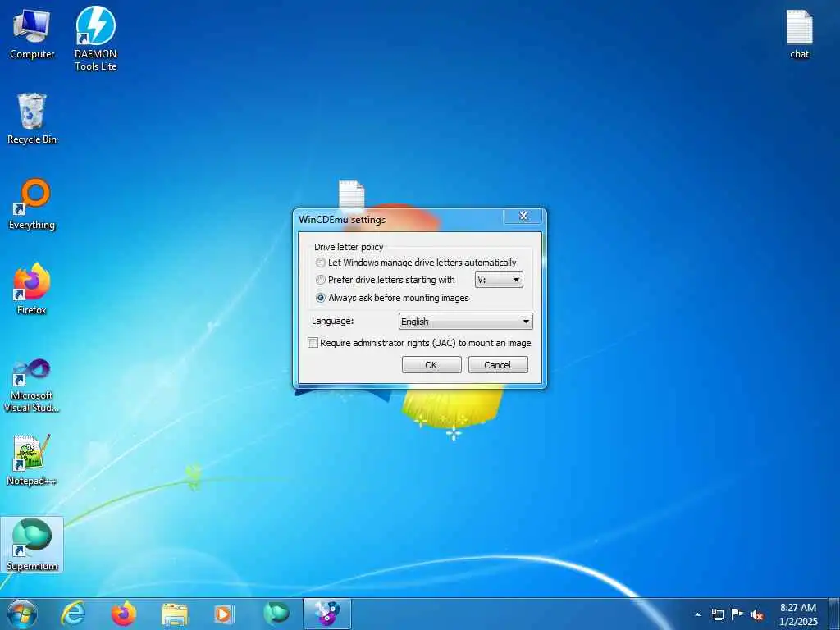Open the network tray icon
Image resolution: width=840 pixels, height=630 pixels.
click(x=718, y=614)
